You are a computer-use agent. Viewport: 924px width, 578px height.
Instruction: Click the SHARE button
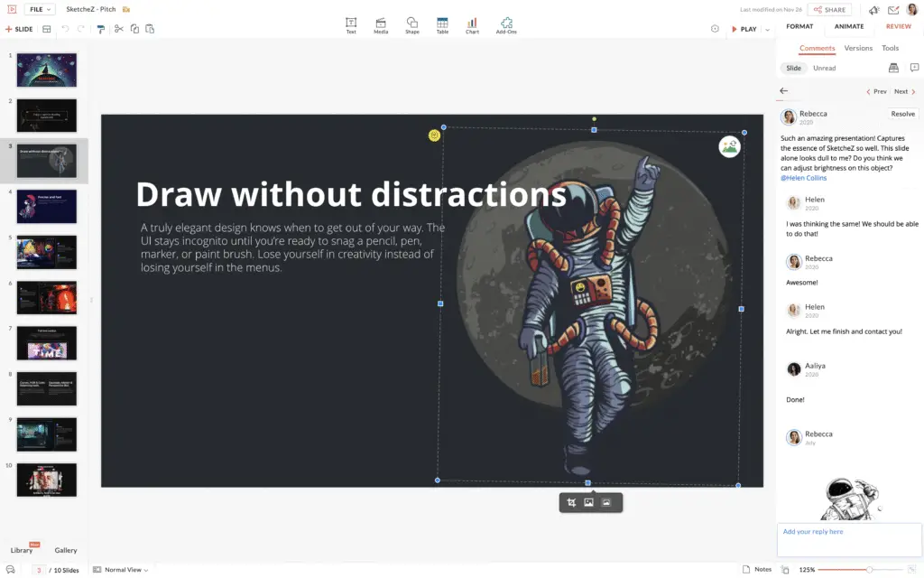[x=828, y=10]
